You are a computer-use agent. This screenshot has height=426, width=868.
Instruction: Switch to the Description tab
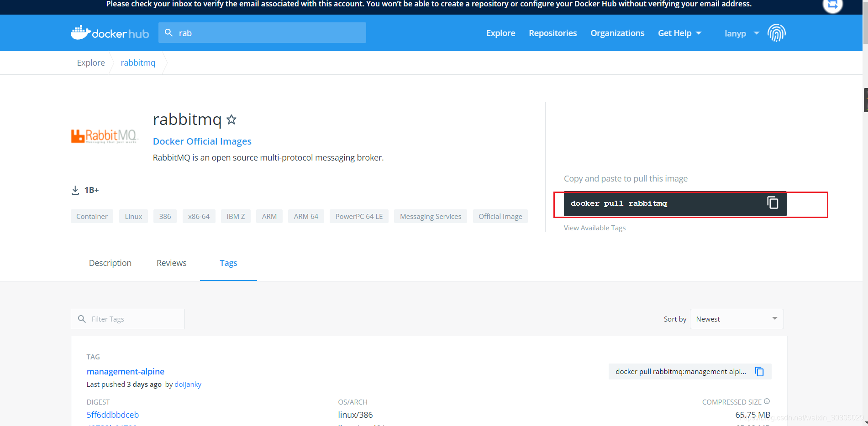point(110,263)
